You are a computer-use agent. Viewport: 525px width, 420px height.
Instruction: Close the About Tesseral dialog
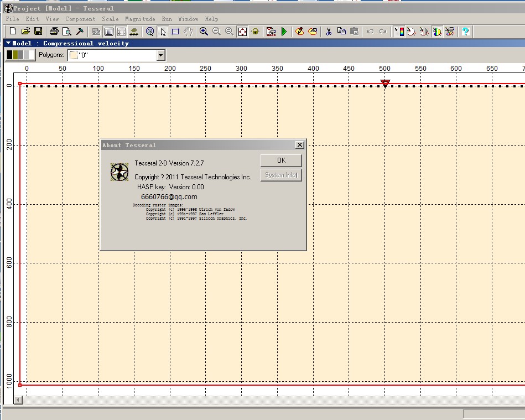[300, 144]
